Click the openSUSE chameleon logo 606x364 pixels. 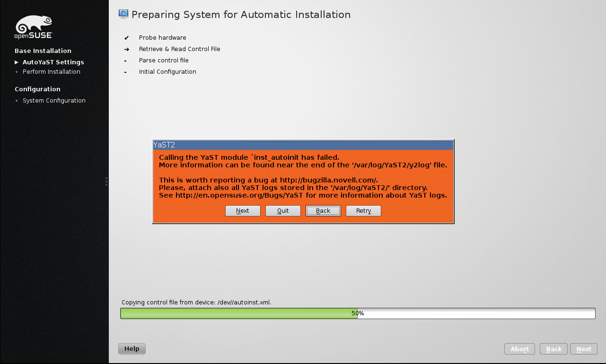click(x=34, y=27)
